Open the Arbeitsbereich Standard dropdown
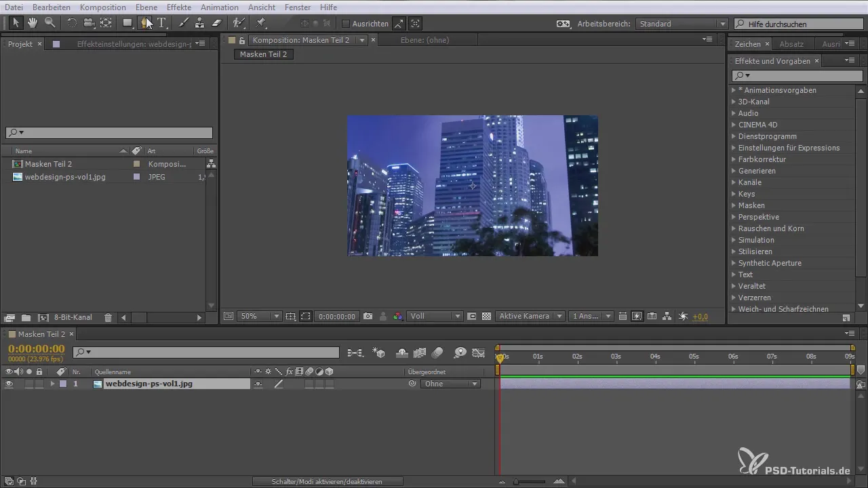 tap(683, 24)
